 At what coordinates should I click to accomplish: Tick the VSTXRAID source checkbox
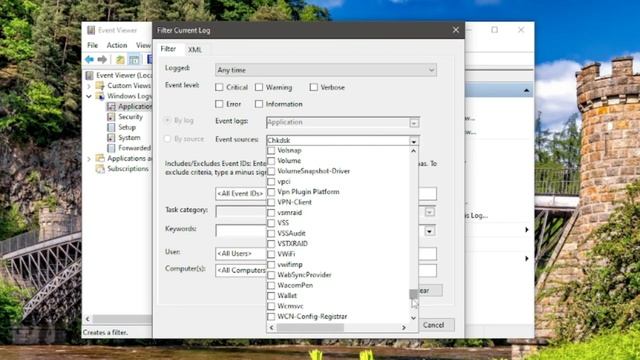pos(271,244)
